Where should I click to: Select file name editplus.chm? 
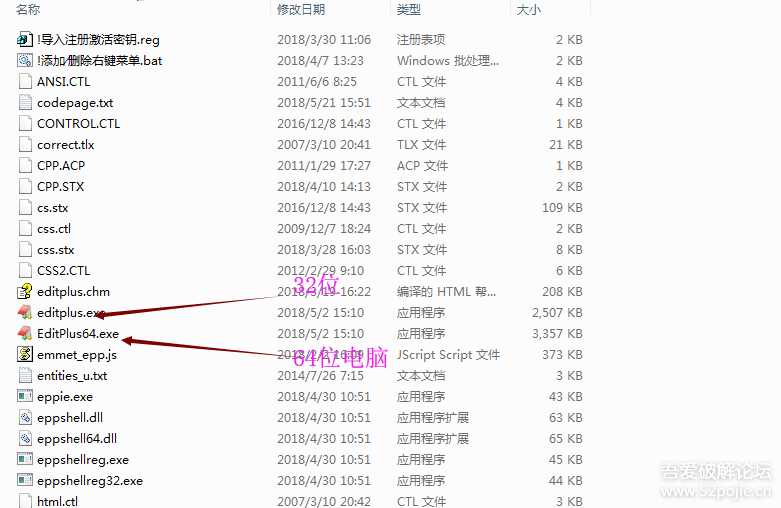click(x=73, y=292)
